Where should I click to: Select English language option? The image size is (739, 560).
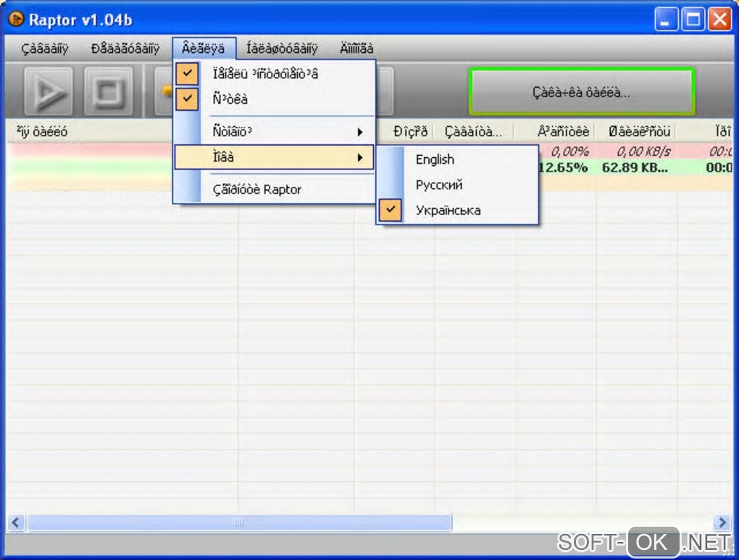point(457,159)
